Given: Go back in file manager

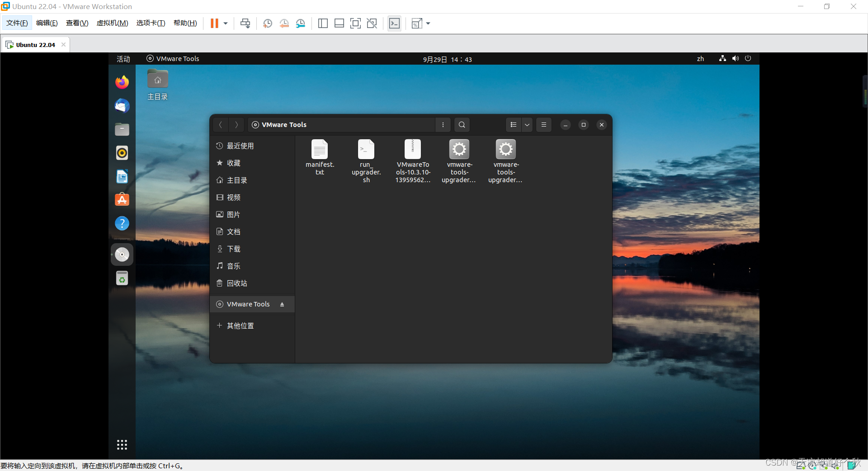Looking at the screenshot, I should [x=221, y=125].
